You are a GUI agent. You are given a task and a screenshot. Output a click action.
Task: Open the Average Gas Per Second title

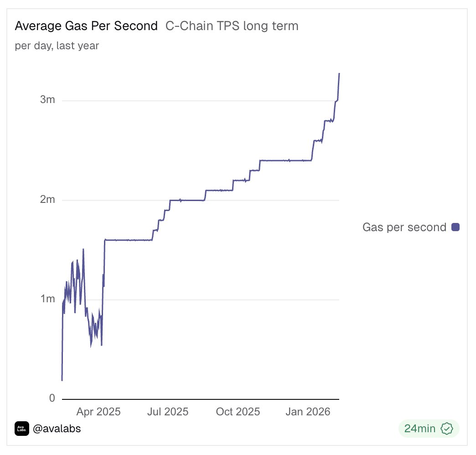[86, 26]
